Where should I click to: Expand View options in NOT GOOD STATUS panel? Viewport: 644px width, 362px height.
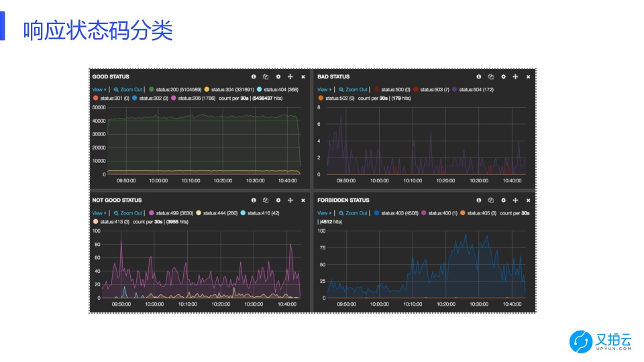(99, 213)
